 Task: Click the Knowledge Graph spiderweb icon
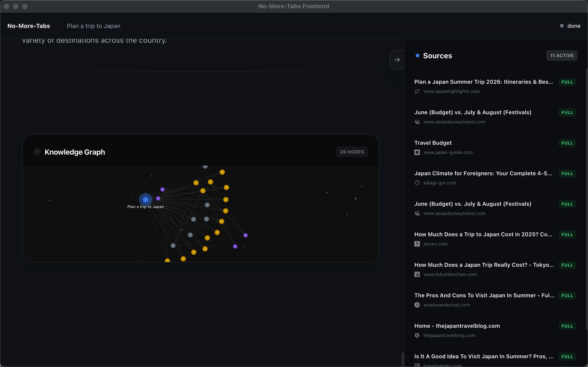click(x=37, y=152)
